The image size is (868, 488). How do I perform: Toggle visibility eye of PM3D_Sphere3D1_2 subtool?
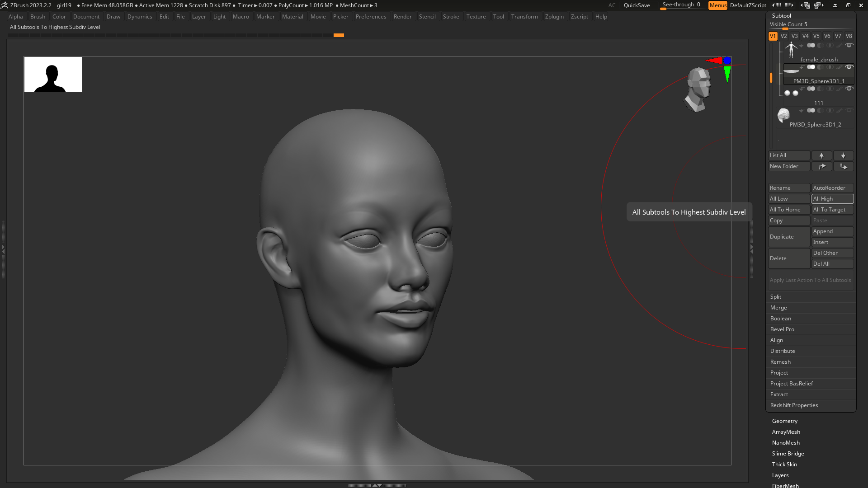[849, 110]
